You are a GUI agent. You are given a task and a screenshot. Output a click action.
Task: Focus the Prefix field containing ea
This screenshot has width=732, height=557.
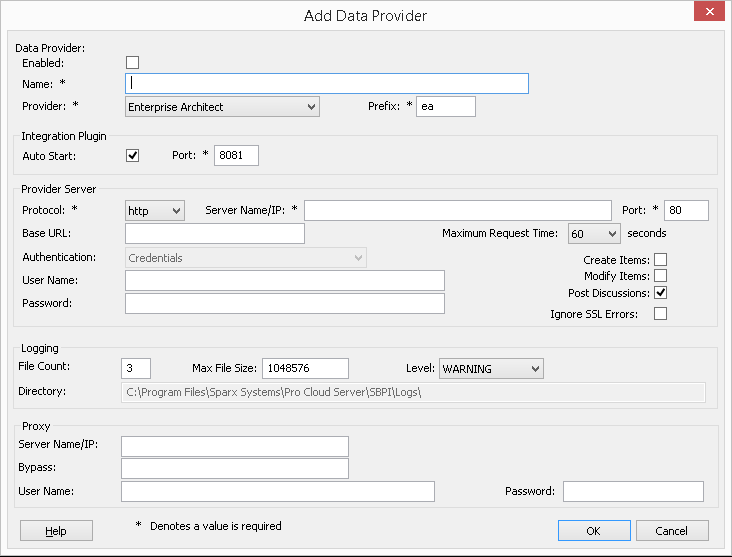(x=446, y=107)
